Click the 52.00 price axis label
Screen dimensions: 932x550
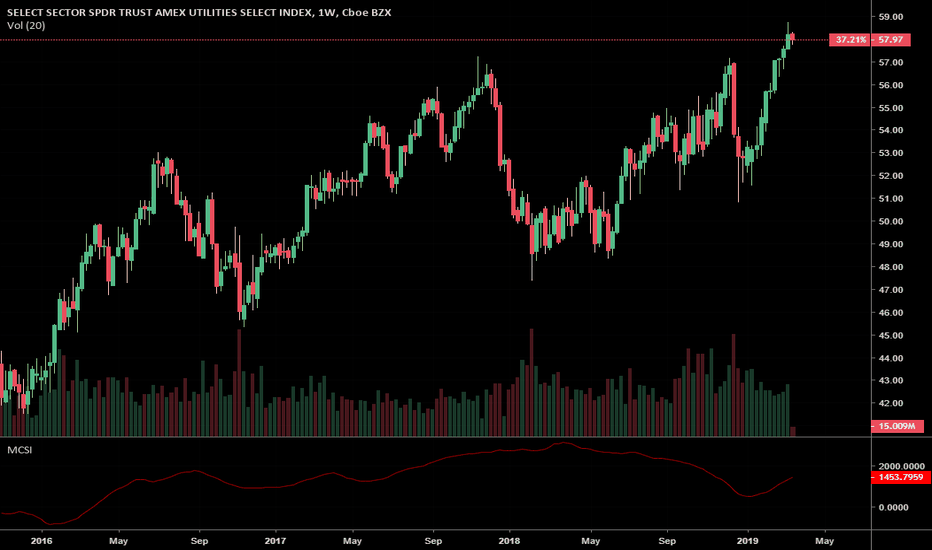(891, 176)
